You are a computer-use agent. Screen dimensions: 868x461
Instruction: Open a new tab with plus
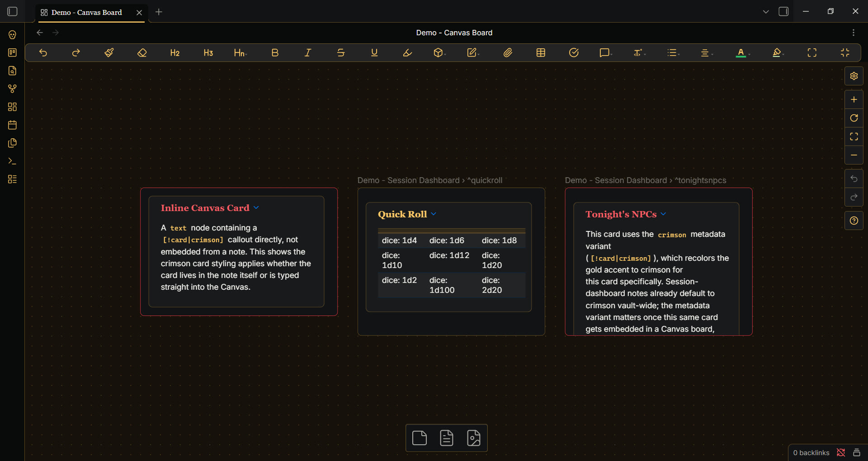[159, 12]
